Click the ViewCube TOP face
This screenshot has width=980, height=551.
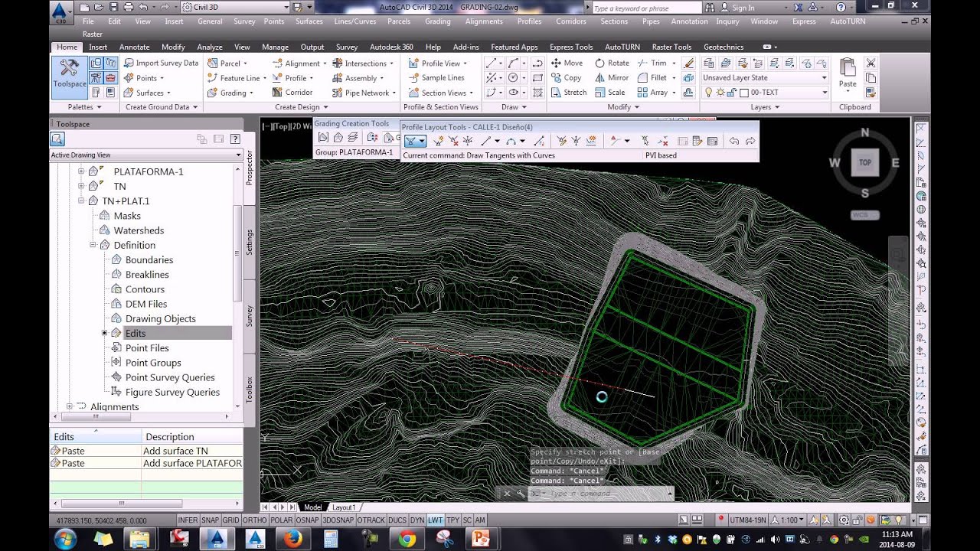click(864, 162)
